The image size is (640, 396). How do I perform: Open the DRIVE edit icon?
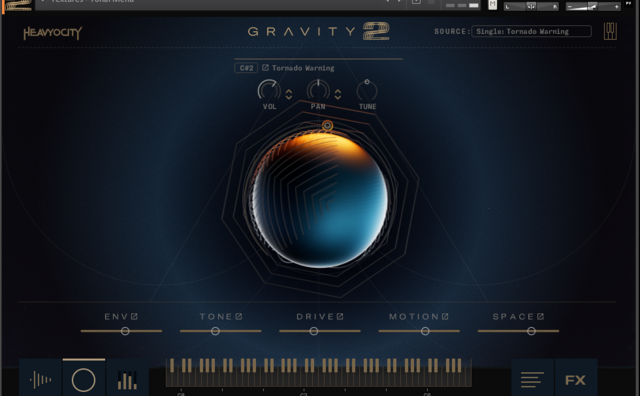coord(340,316)
